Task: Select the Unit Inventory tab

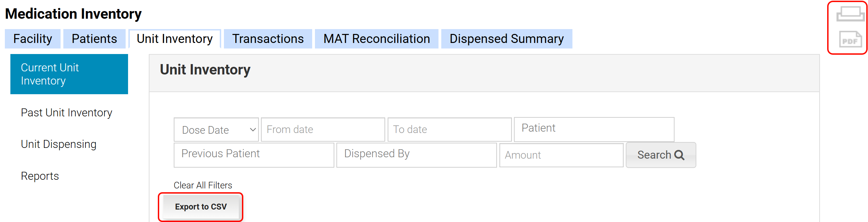Action: click(174, 39)
